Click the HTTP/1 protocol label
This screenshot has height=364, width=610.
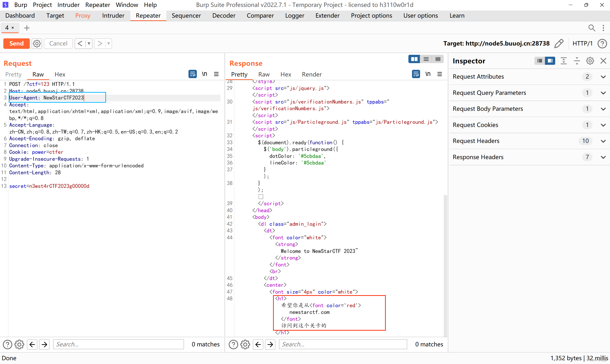[582, 43]
